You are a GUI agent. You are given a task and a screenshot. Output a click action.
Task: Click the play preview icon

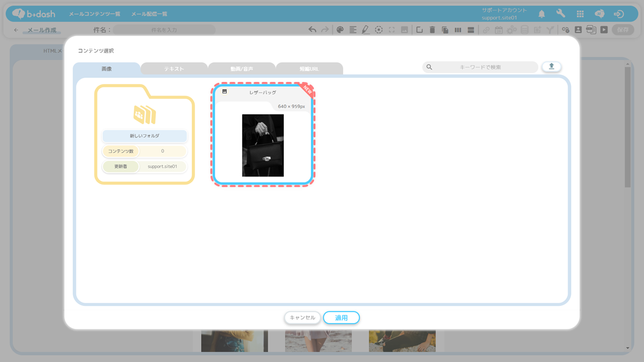tap(604, 30)
